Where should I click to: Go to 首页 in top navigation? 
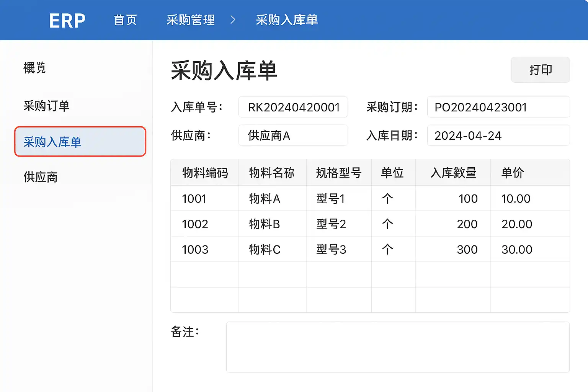125,20
